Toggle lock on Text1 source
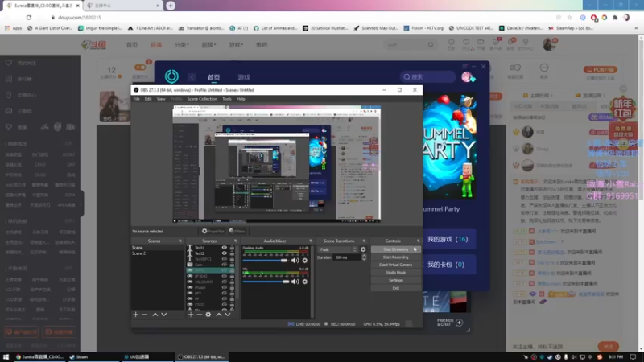The width and height of the screenshot is (644, 362). click(x=232, y=248)
